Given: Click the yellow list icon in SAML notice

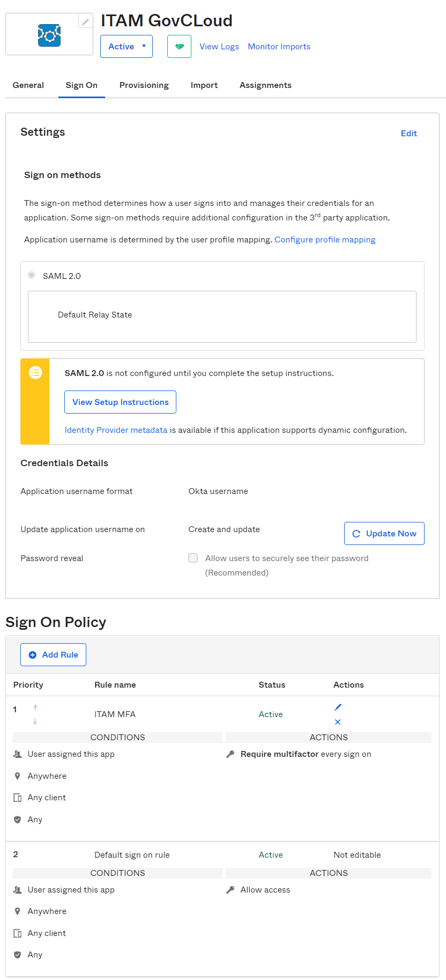Looking at the screenshot, I should (35, 372).
